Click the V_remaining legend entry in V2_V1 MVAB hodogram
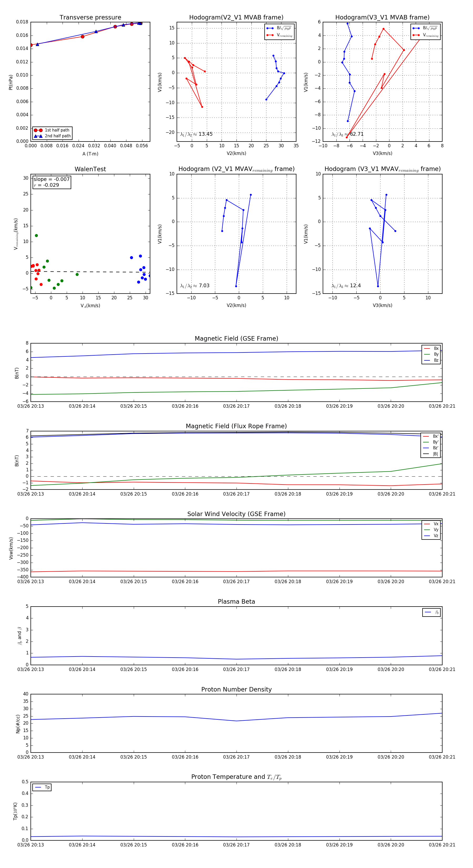473x868 pixels. click(x=279, y=35)
